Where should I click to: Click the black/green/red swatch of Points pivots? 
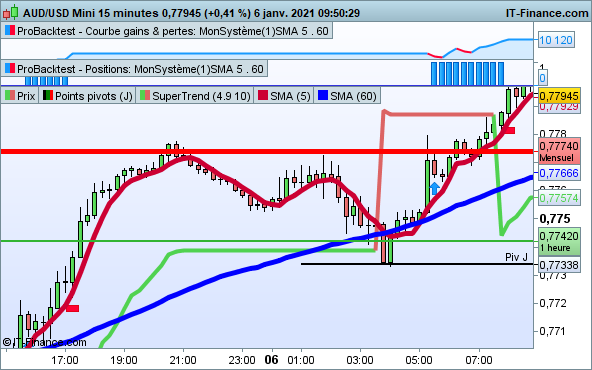(x=48, y=96)
